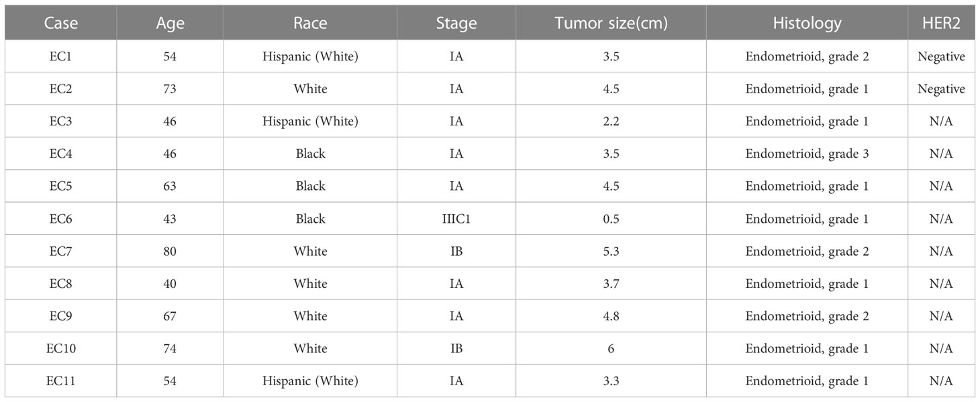Viewport: 980px width, 402px height.
Task: Select the Histology column header
Action: (807, 23)
